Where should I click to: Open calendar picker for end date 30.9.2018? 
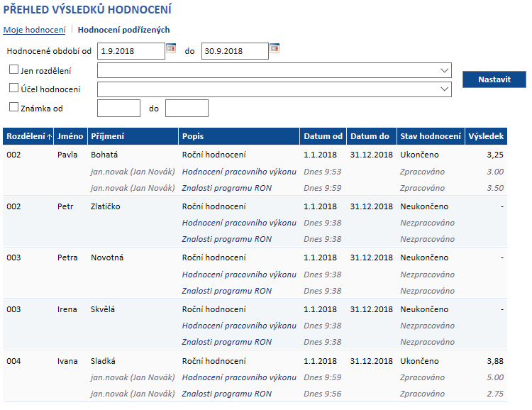click(x=275, y=48)
